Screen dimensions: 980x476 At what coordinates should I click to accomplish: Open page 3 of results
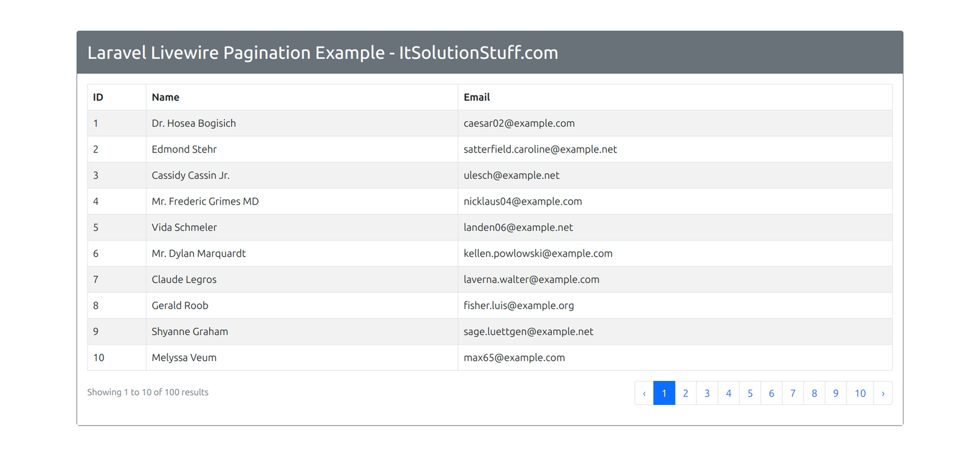coord(707,393)
